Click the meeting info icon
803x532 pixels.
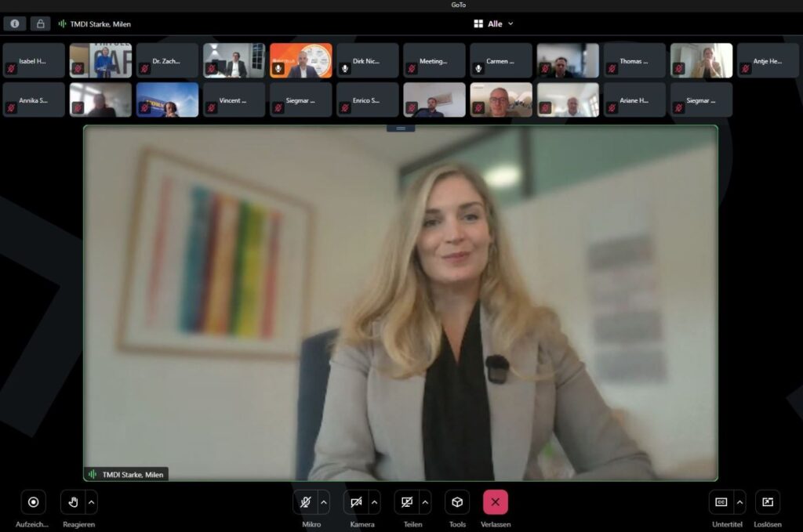point(14,24)
